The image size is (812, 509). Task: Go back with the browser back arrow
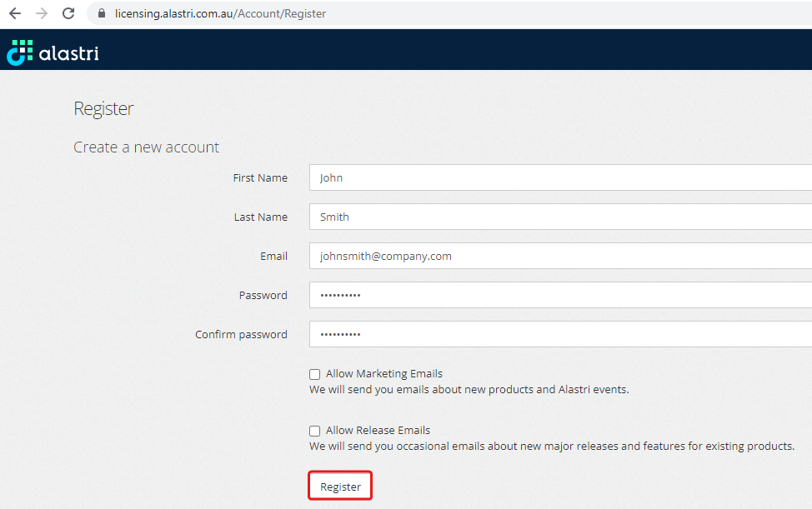coord(15,13)
